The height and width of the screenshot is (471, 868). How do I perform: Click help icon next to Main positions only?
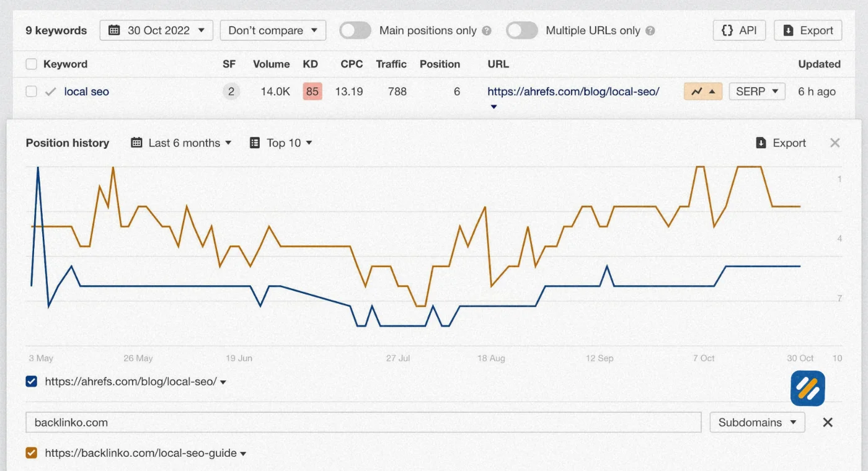pyautogui.click(x=487, y=30)
